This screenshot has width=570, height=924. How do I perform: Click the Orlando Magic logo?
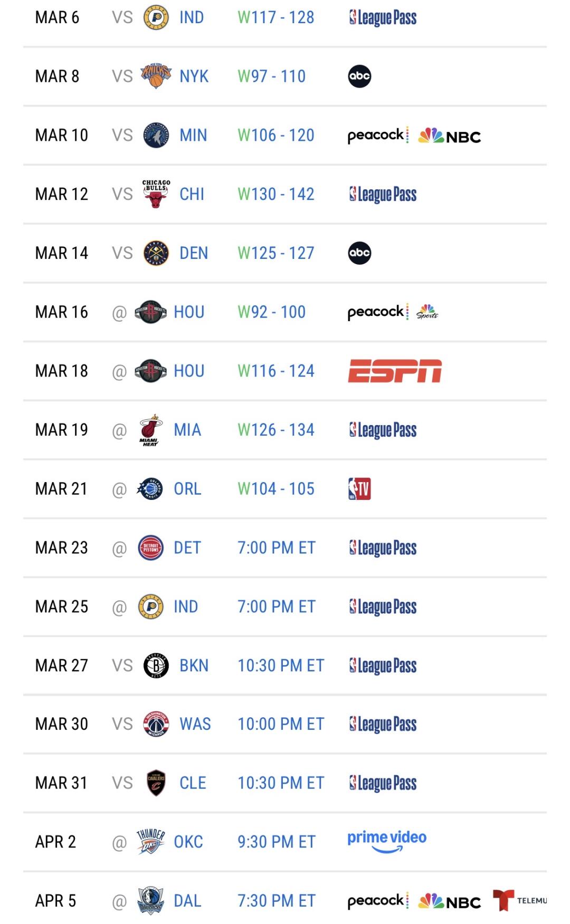(x=150, y=489)
